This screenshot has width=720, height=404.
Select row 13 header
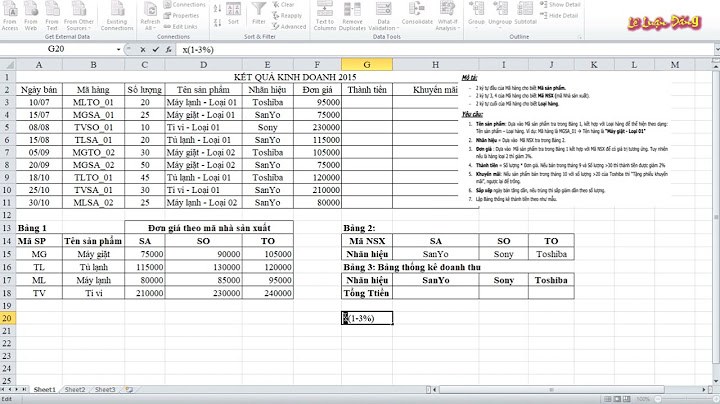(x=7, y=228)
